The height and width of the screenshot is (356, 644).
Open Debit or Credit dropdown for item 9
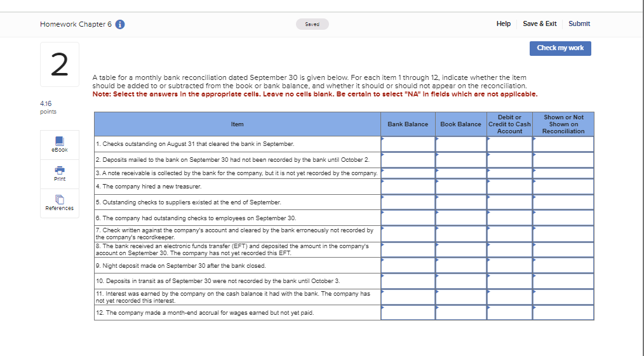coord(510,265)
